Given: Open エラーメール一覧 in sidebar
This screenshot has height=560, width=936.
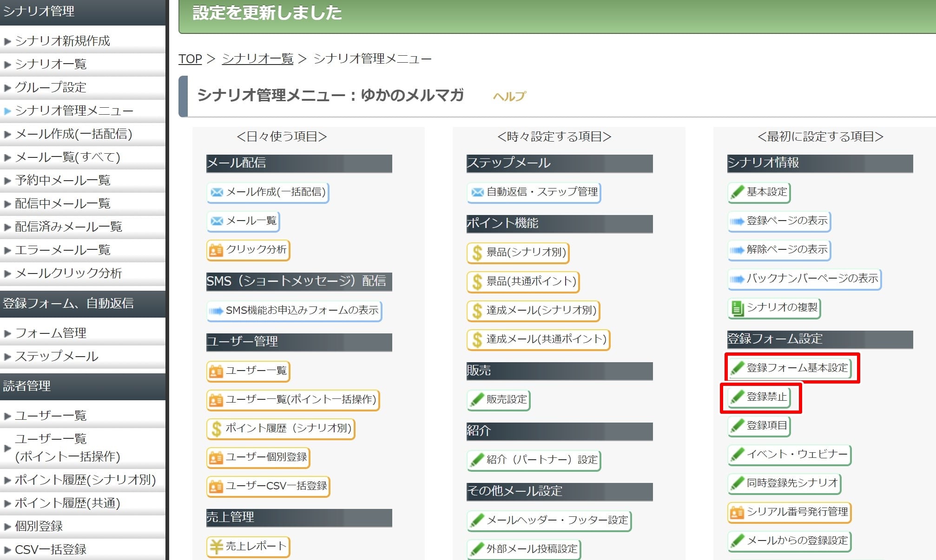Looking at the screenshot, I should click(x=83, y=250).
